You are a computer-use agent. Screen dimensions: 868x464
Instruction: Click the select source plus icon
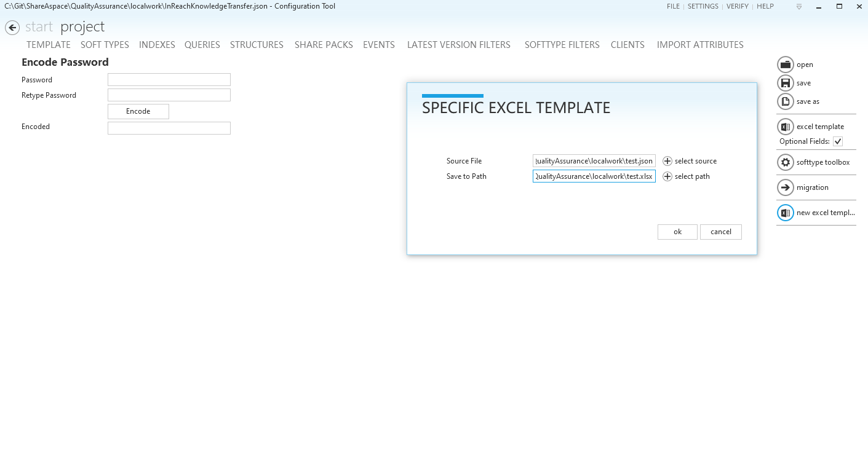667,160
